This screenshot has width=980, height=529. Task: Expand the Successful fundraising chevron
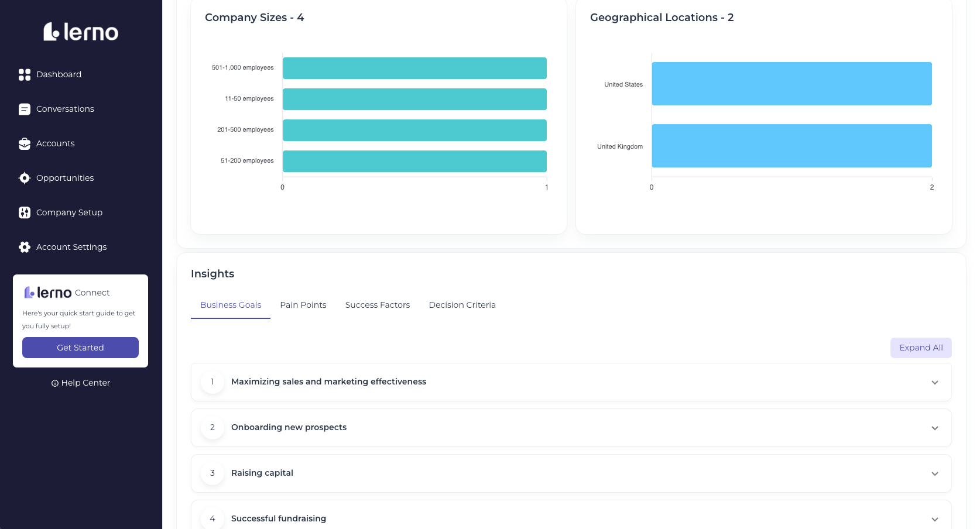934,520
